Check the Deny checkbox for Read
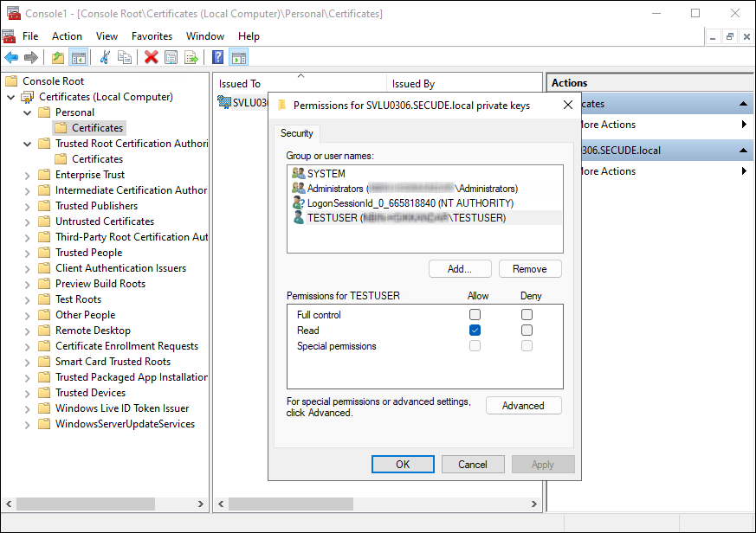This screenshot has height=533, width=756. (527, 331)
